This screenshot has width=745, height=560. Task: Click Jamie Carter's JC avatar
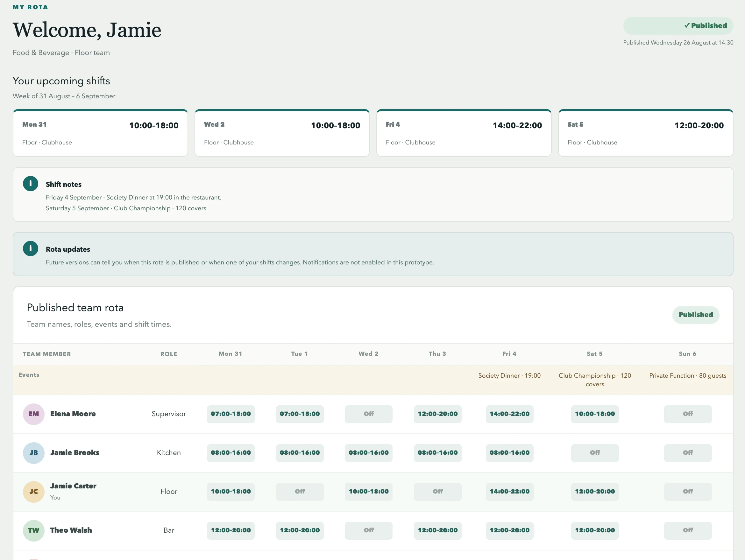click(x=34, y=491)
